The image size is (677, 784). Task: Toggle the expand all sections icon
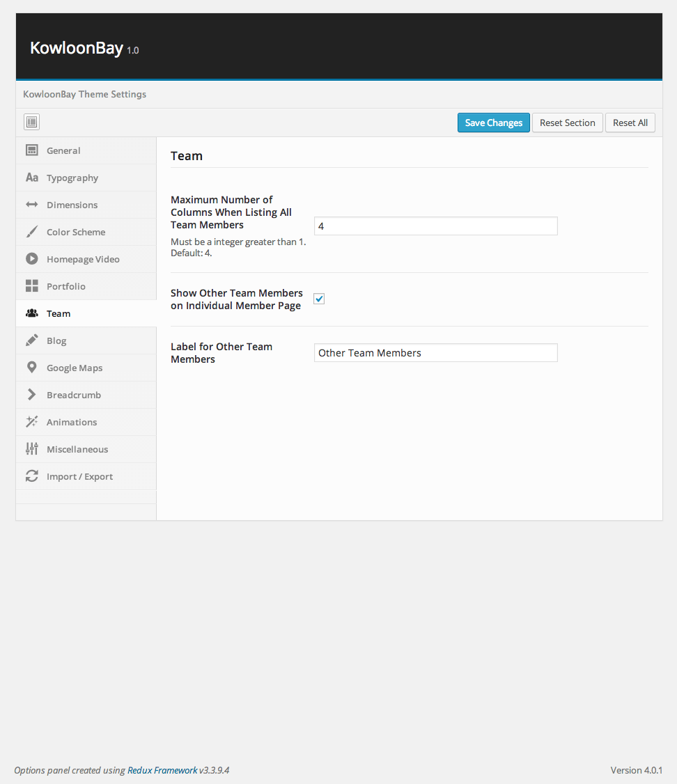coord(31,123)
